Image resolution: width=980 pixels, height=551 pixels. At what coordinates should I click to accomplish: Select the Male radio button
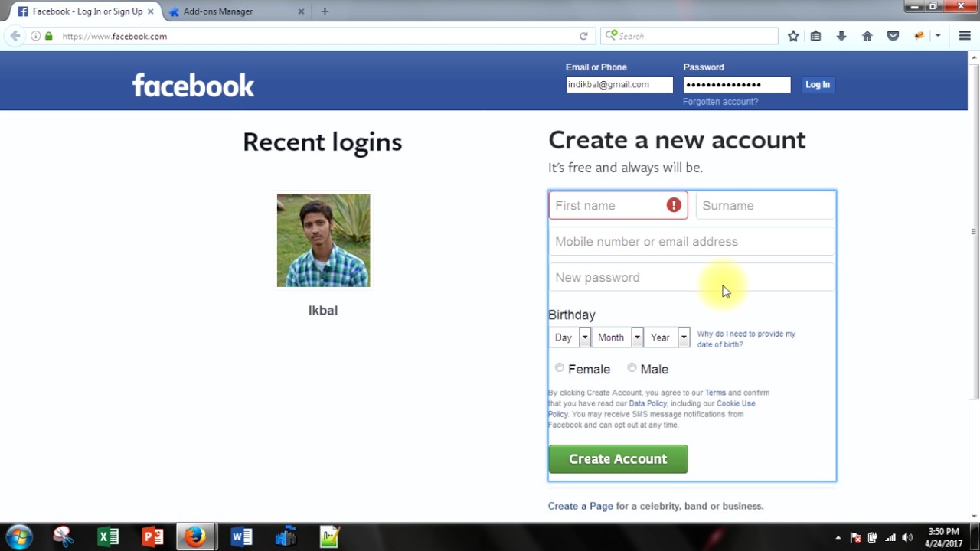pyautogui.click(x=632, y=368)
